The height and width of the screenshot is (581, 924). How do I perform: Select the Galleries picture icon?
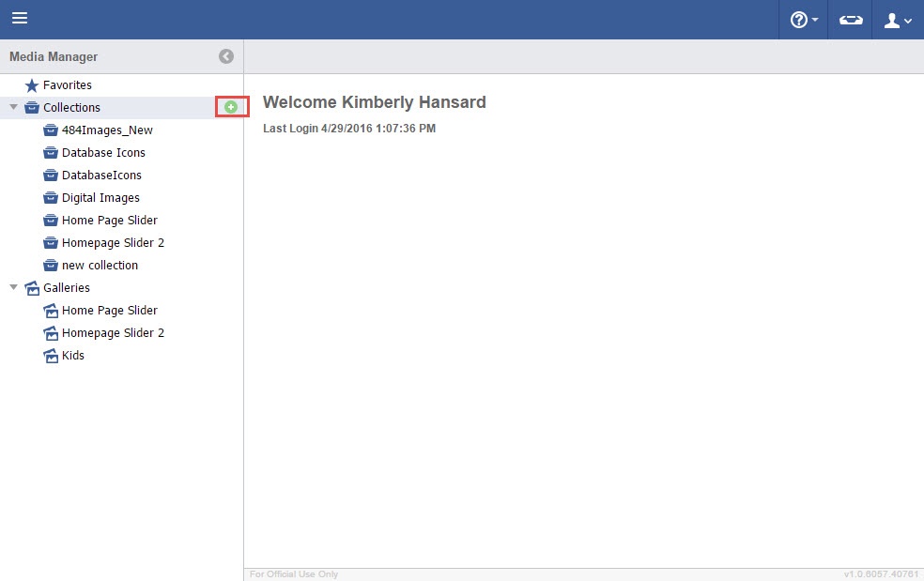coord(32,288)
